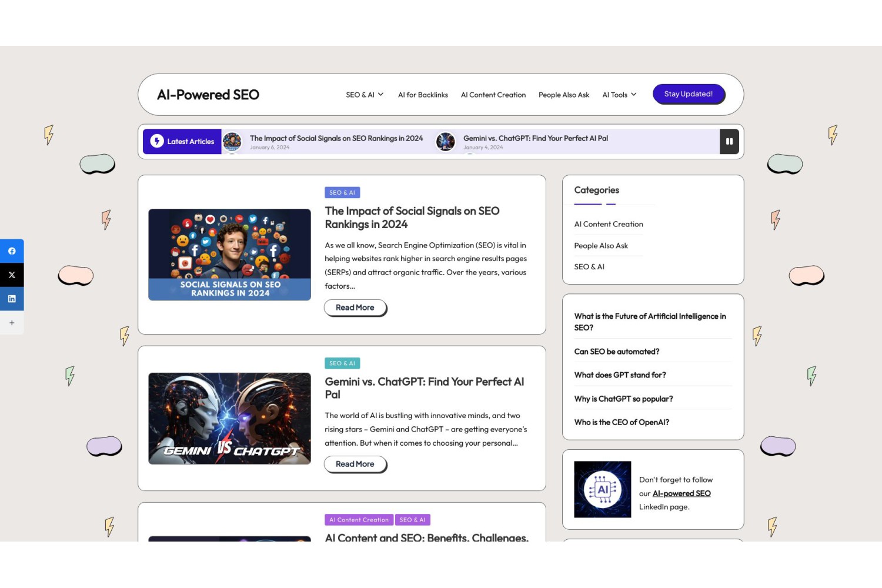Select AI Content Creation category
The image size is (882, 588).
point(609,224)
